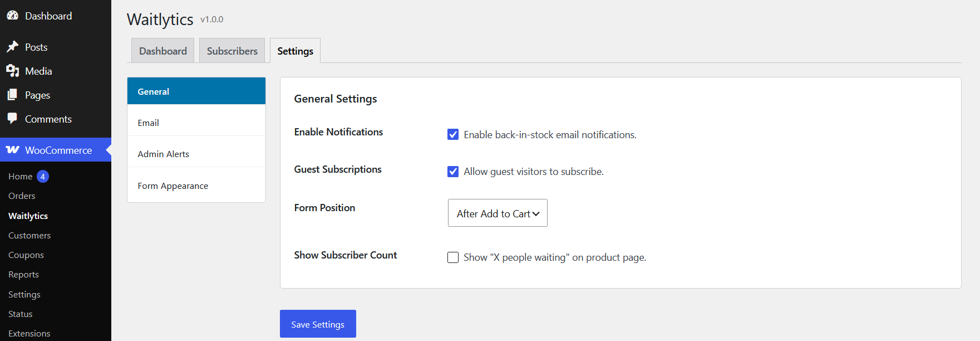Click the Dashboard gauge icon in sidebar

click(12, 16)
